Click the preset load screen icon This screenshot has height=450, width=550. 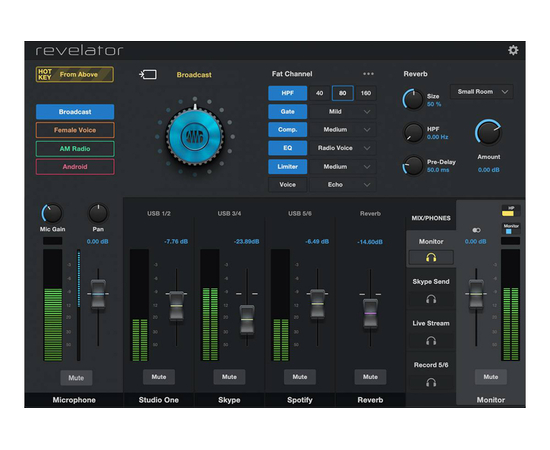148,74
